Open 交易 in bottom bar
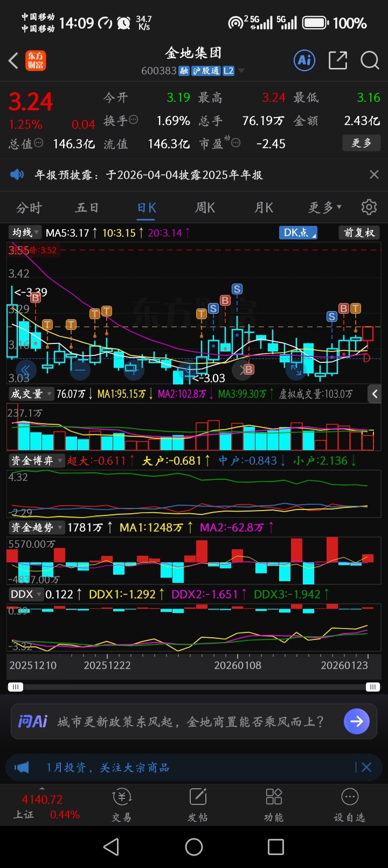Image resolution: width=388 pixels, height=868 pixels. coord(122,805)
